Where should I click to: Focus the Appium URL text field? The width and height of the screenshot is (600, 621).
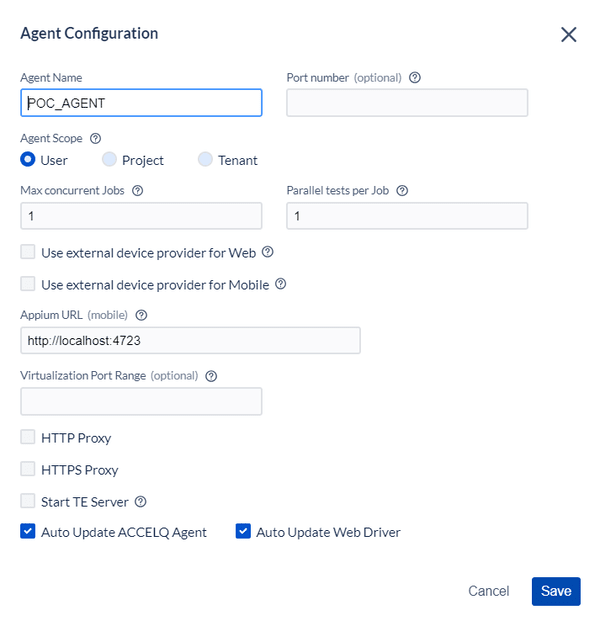click(x=190, y=341)
